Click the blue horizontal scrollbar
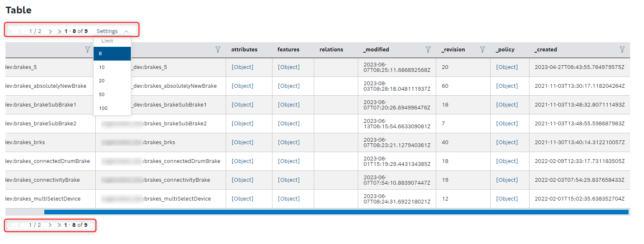Screen dimensions: 644x244 [336, 212]
